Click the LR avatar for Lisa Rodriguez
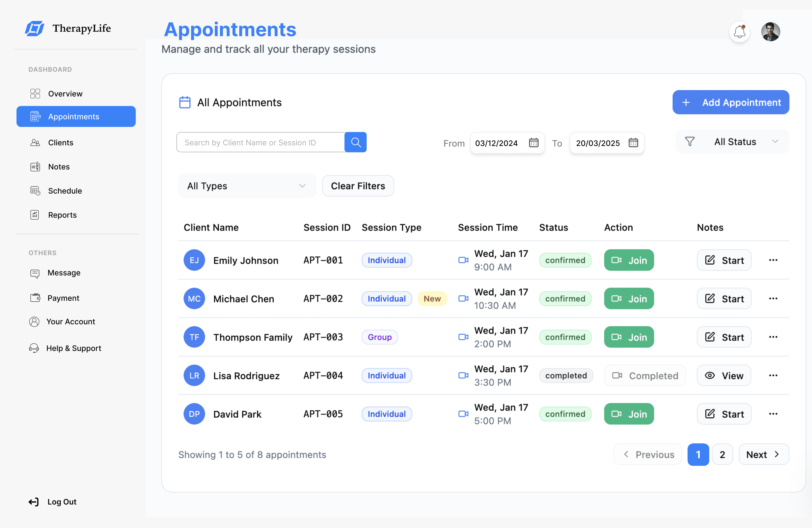 [x=194, y=375]
